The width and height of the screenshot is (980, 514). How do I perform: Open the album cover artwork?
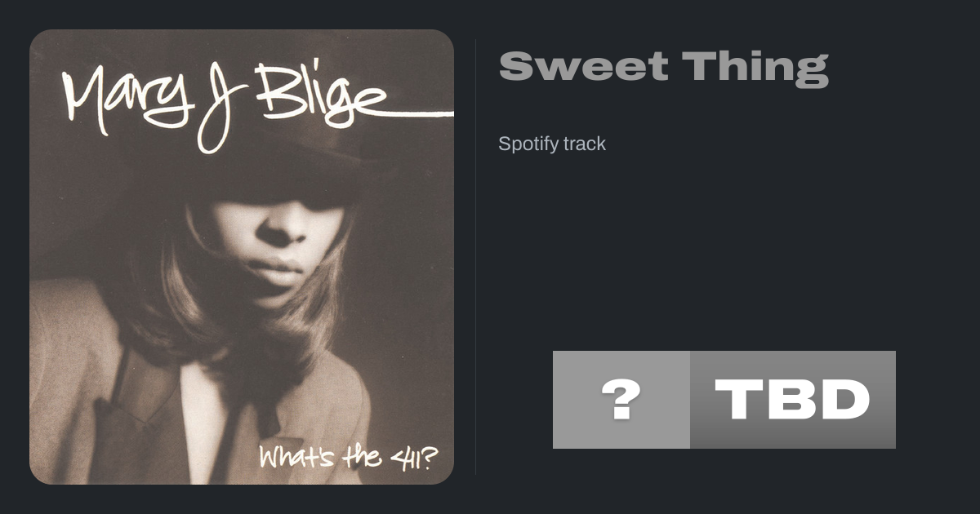[242, 257]
